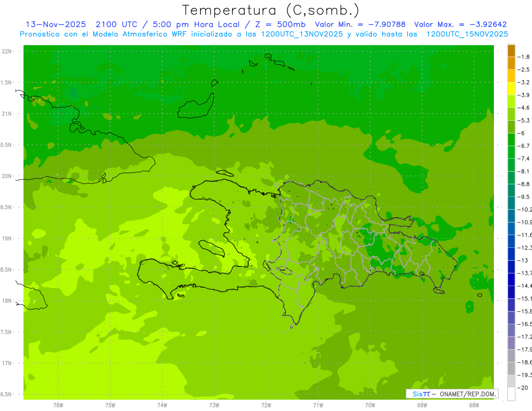Click the "75W" longitude label
This screenshot has width=532, height=411.
click(x=110, y=405)
